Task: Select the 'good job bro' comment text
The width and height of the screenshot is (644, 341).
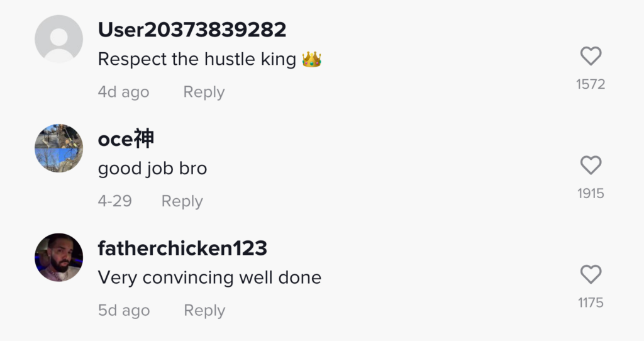Action: [152, 169]
